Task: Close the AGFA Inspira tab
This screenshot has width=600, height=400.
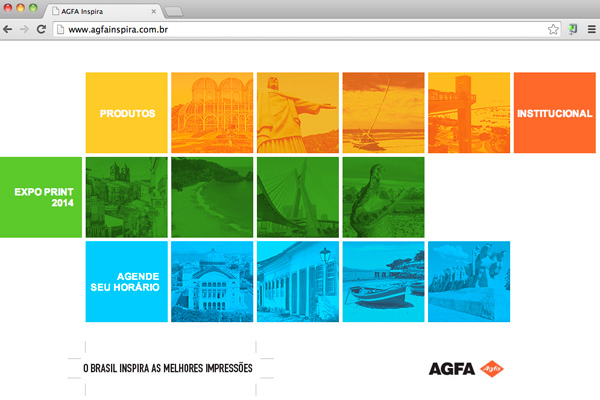Action: (153, 11)
